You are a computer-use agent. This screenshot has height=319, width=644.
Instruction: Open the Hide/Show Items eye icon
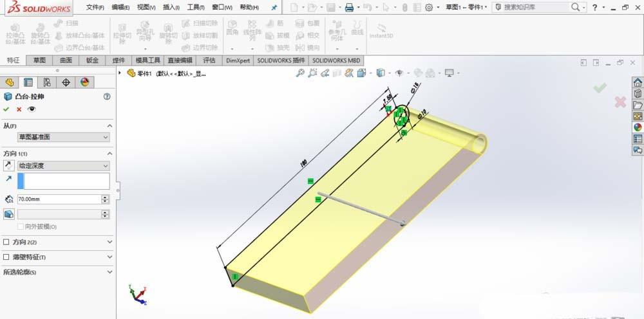[x=399, y=73]
